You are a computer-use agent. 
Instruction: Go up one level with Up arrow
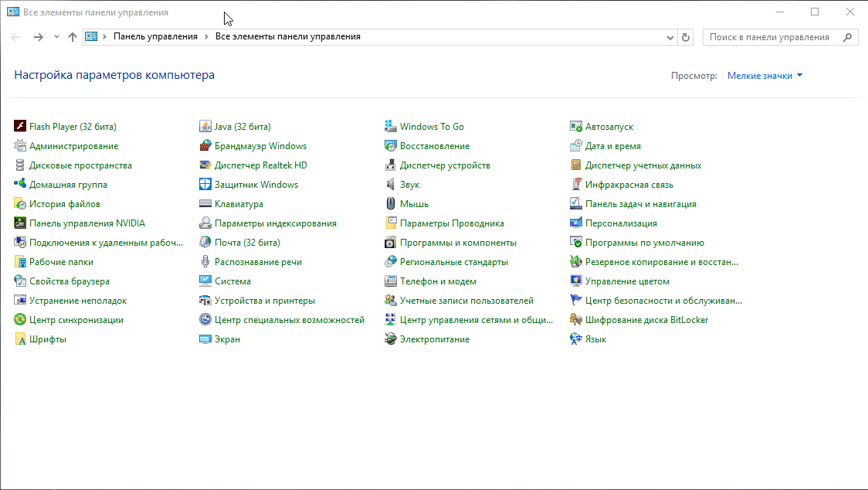point(72,37)
